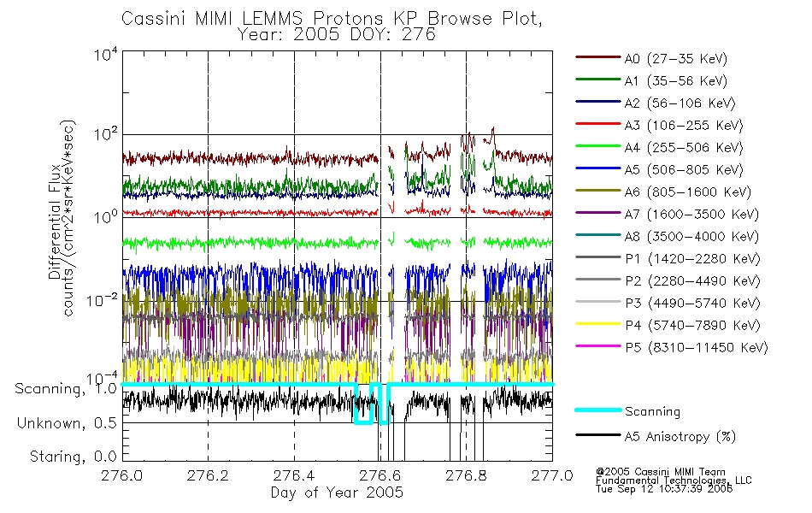
Task: Click the A6 (805-1600 KeV) legend label
Action: pyautogui.click(x=688, y=192)
